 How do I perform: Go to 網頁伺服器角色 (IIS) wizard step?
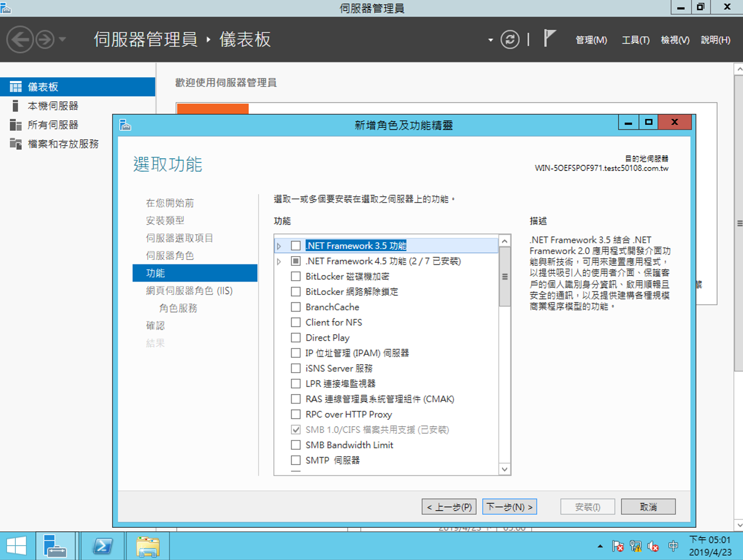189,291
